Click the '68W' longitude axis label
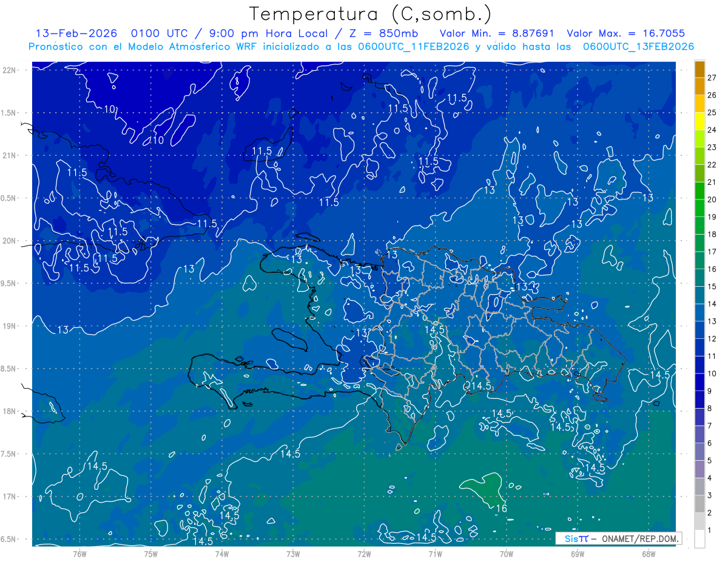728x562 pixels. coord(648,554)
